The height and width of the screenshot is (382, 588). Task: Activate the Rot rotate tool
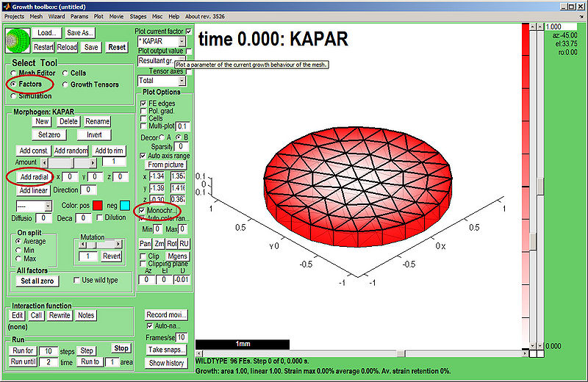(x=171, y=243)
